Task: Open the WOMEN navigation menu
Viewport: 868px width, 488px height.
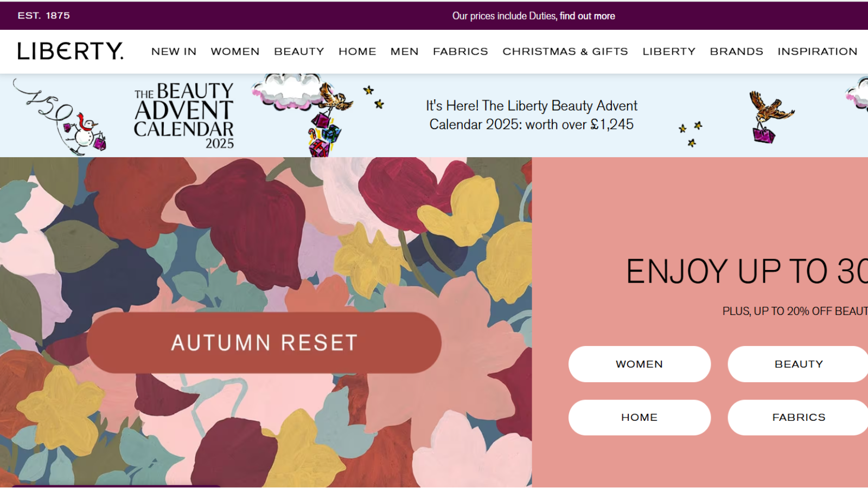Action: [235, 52]
